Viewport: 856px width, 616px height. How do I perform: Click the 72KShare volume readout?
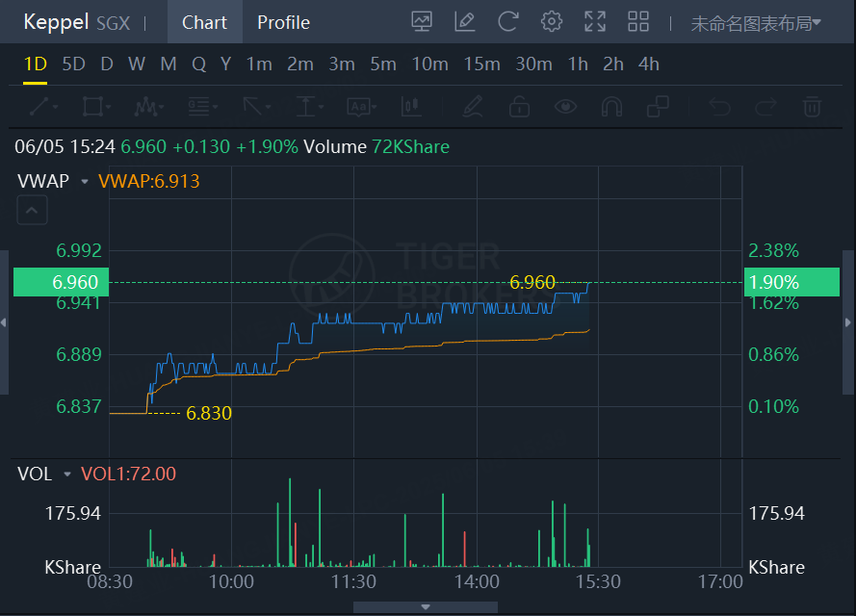tap(410, 146)
